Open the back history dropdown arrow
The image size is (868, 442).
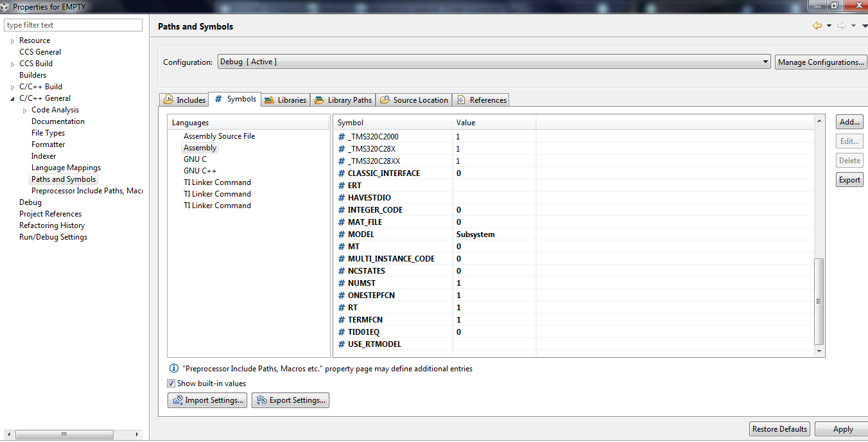pos(829,26)
